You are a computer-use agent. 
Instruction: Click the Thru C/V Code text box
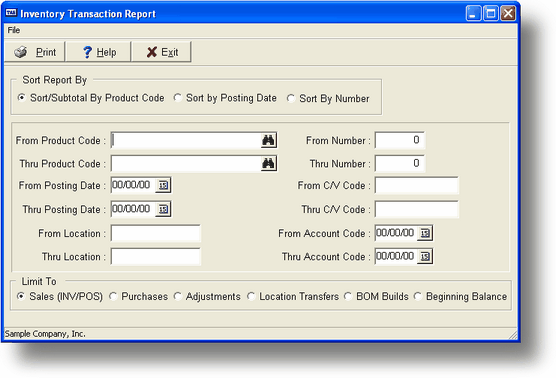[417, 209]
